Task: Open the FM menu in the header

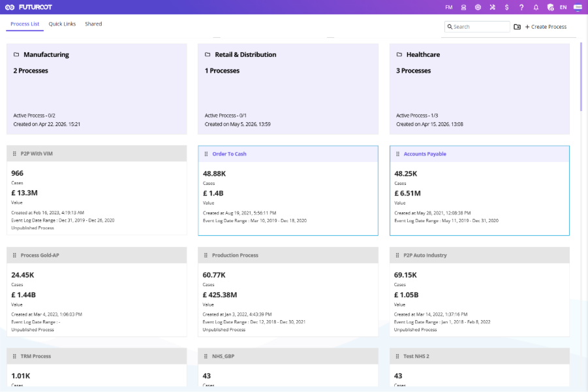Action: [449, 7]
